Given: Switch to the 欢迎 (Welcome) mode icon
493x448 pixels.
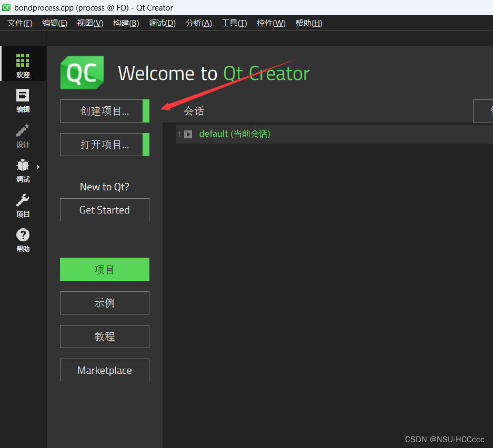Looking at the screenshot, I should click(23, 64).
